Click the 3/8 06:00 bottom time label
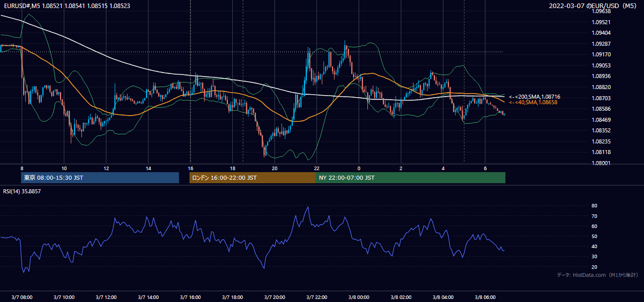Image resolution: width=644 pixels, height=302 pixels. (x=485, y=297)
